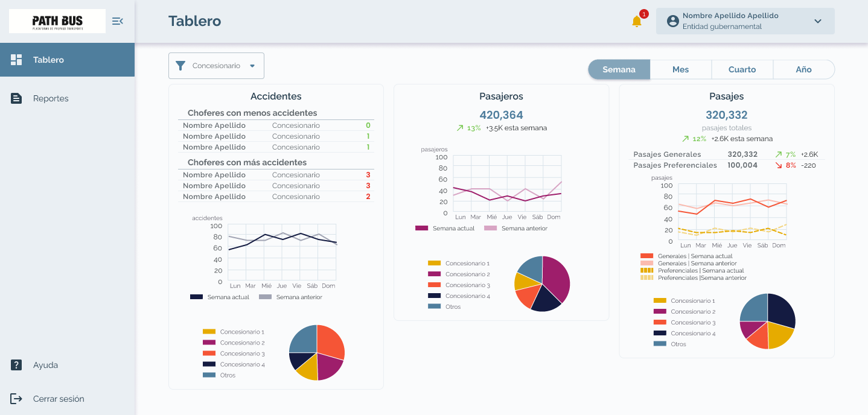The height and width of the screenshot is (415, 868).
Task: Click the Pasajes Preferenciales row label
Action: tap(675, 165)
